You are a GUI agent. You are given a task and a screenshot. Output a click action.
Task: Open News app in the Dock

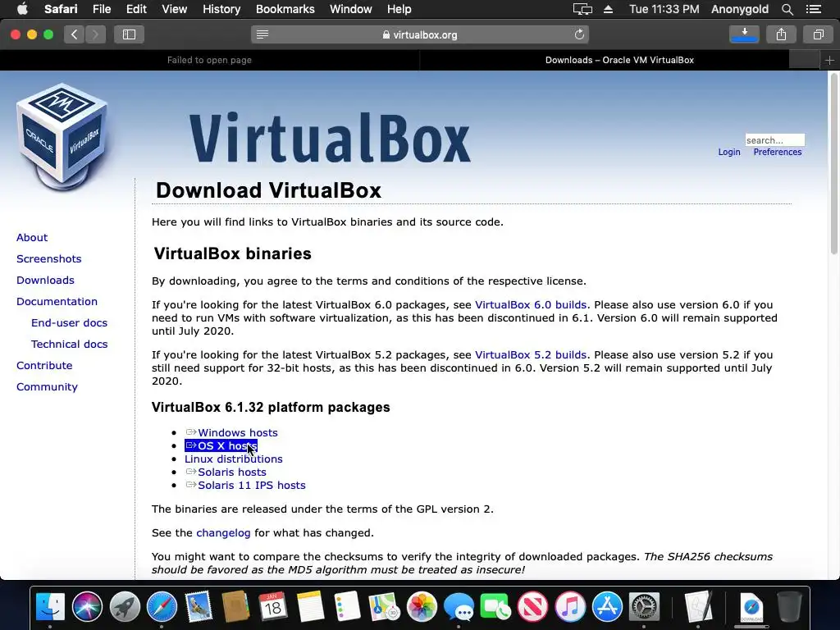click(532, 606)
